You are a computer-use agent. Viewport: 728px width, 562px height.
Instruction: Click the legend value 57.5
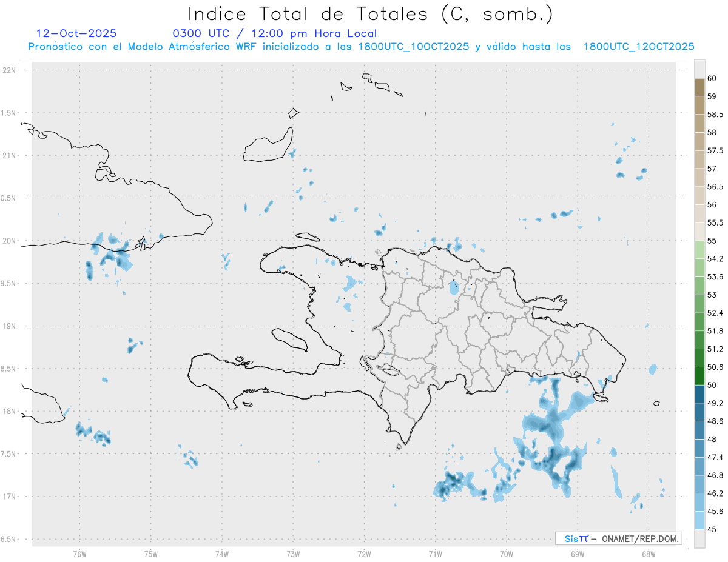715,150
